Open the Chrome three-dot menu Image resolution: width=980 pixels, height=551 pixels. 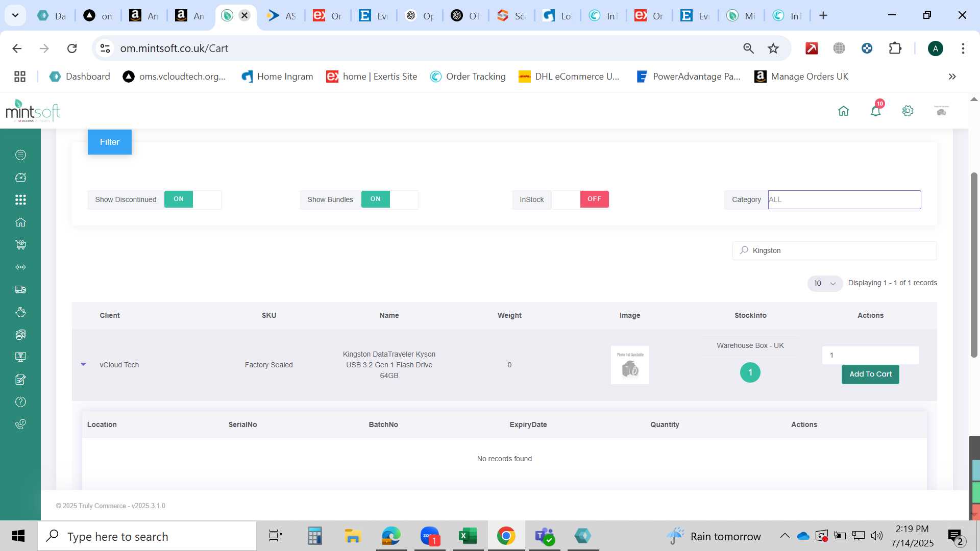[963, 48]
